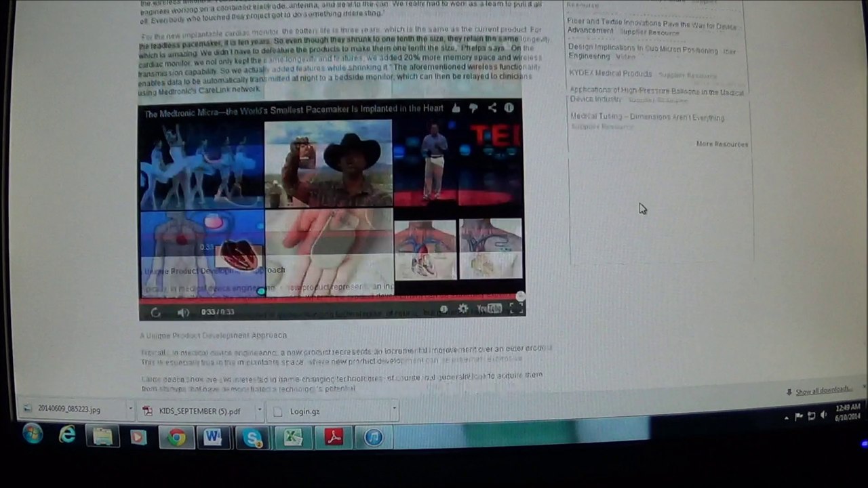The image size is (868, 488).
Task: Open the cowboy hat suggested video
Action: (x=328, y=164)
